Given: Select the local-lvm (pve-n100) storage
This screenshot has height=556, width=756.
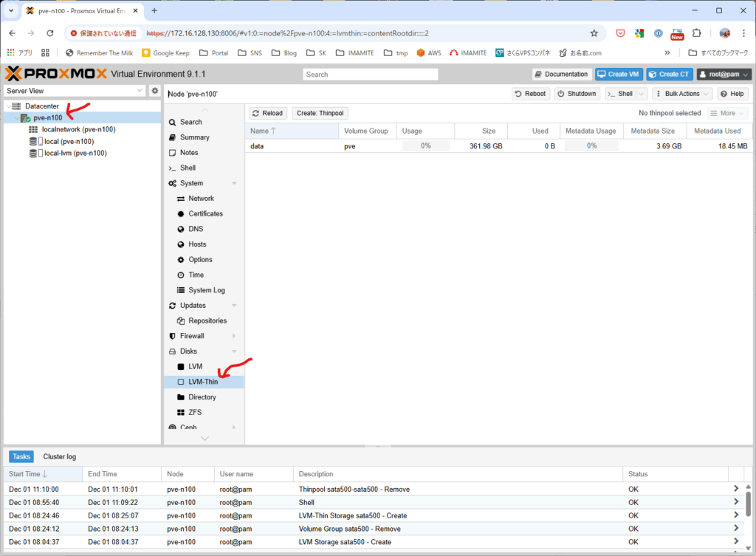Looking at the screenshot, I should [75, 153].
